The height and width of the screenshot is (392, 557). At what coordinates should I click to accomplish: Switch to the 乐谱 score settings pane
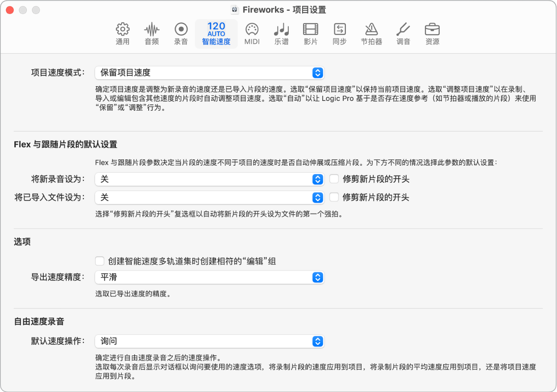(x=282, y=34)
